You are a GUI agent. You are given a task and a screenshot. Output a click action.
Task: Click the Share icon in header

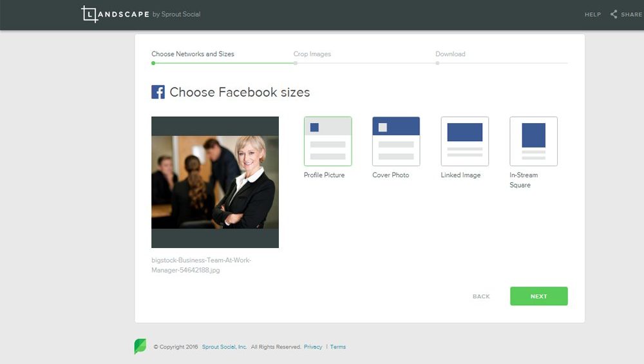coord(614,14)
